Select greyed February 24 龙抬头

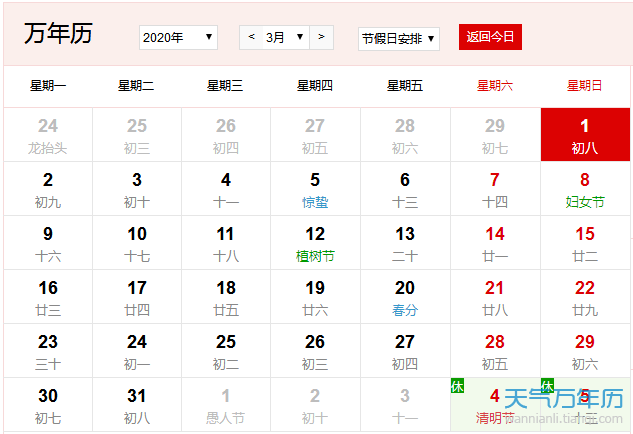coord(48,135)
